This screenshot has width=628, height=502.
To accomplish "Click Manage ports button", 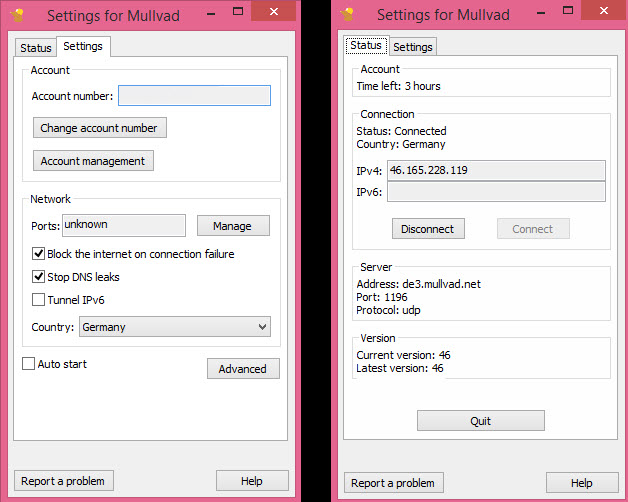I will (233, 226).
